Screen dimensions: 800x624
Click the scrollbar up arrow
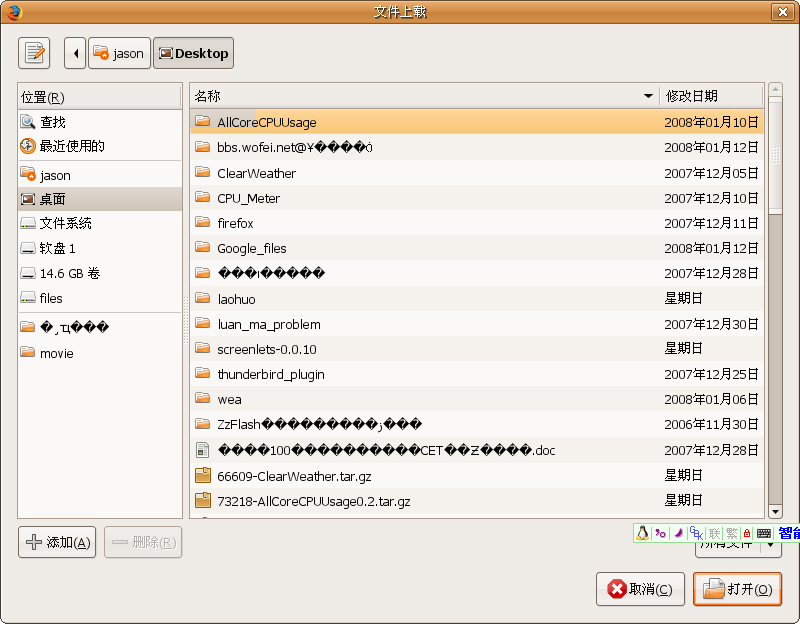775,89
